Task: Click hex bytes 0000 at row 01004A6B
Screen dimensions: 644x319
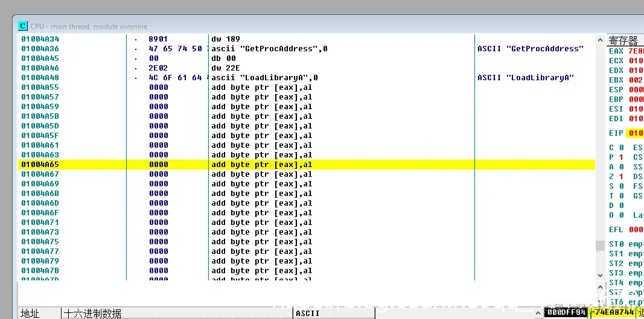Action: tap(158, 194)
